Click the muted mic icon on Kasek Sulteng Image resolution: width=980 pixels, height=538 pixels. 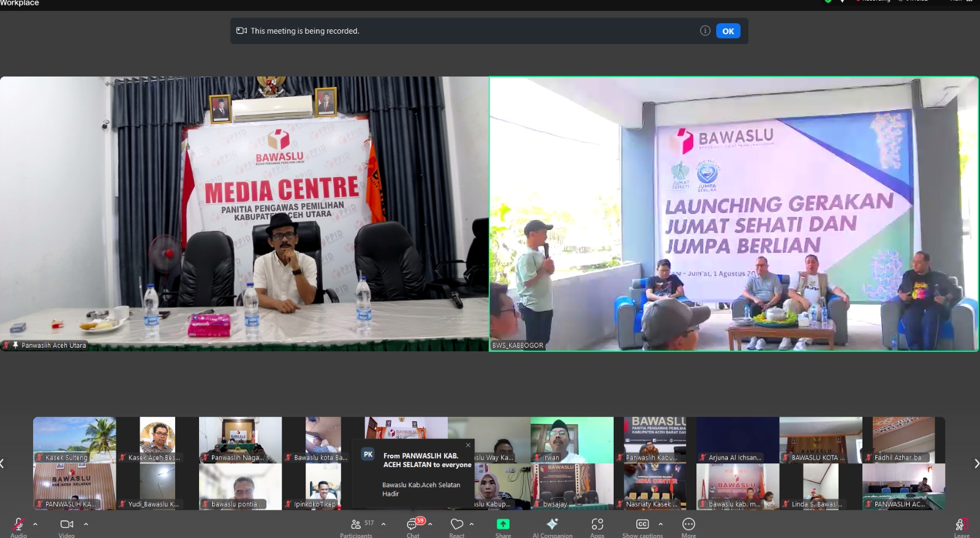pyautogui.click(x=40, y=457)
